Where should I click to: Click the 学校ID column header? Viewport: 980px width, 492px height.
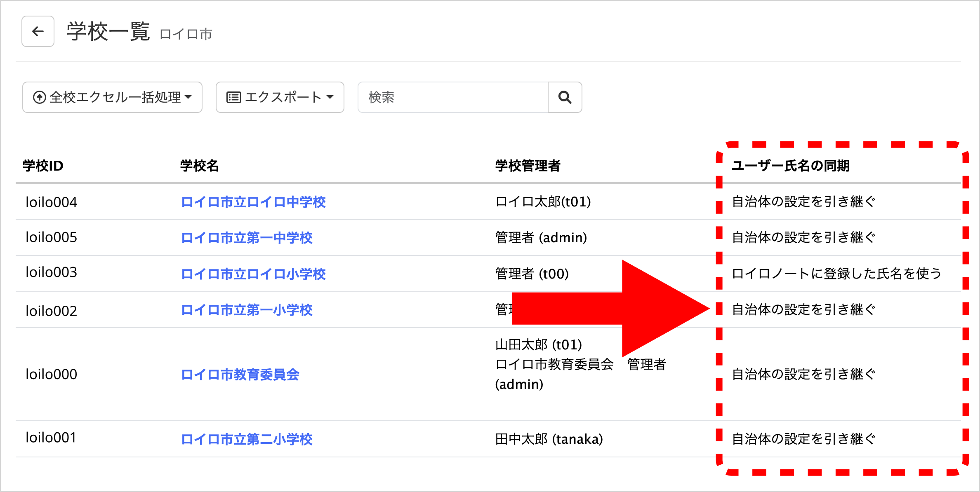pos(43,166)
